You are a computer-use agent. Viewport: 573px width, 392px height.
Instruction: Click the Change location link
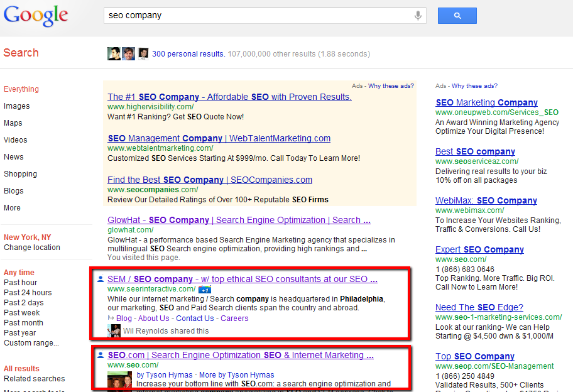click(x=32, y=248)
